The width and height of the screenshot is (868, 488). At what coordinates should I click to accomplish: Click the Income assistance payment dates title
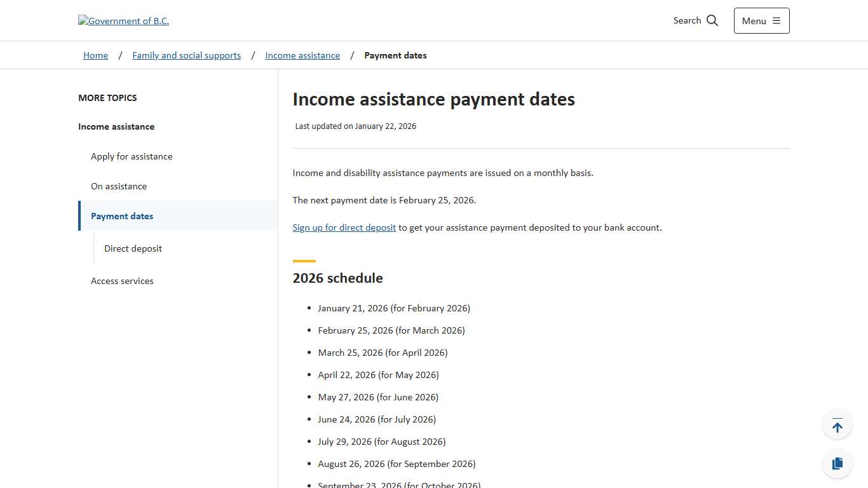point(433,99)
